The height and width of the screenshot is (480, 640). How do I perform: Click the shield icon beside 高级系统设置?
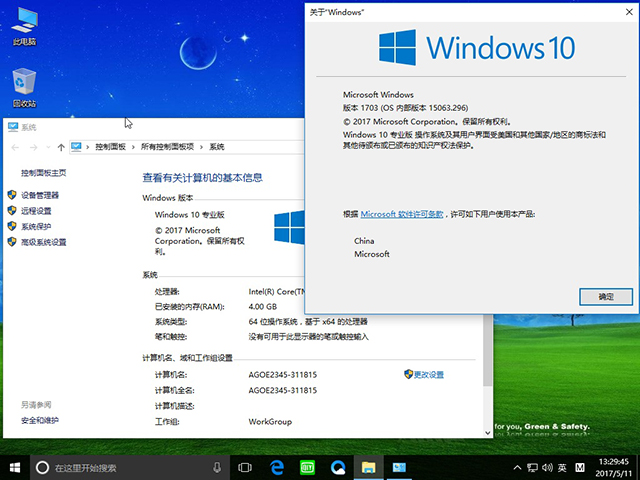click(12, 242)
